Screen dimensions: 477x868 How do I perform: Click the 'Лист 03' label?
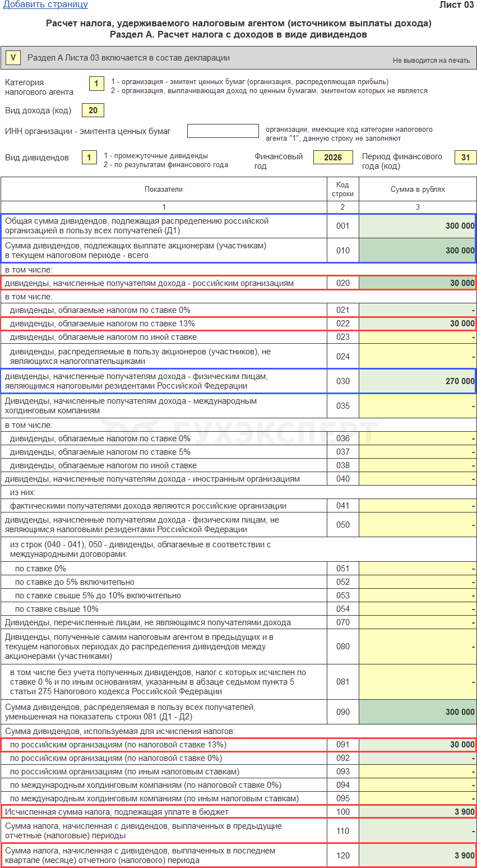coord(456,4)
